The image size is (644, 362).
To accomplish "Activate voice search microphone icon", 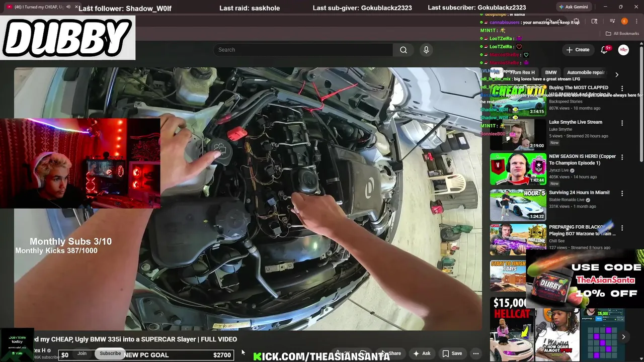I will (x=426, y=50).
